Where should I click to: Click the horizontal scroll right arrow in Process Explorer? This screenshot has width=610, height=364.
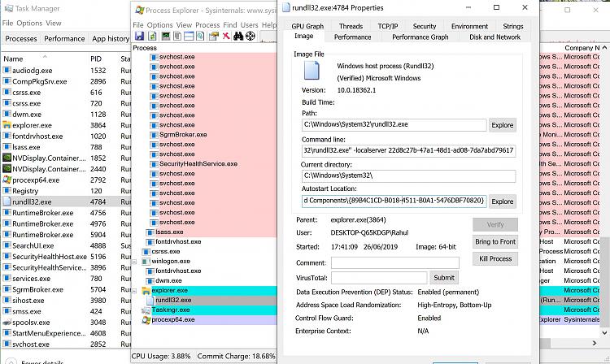[594, 343]
